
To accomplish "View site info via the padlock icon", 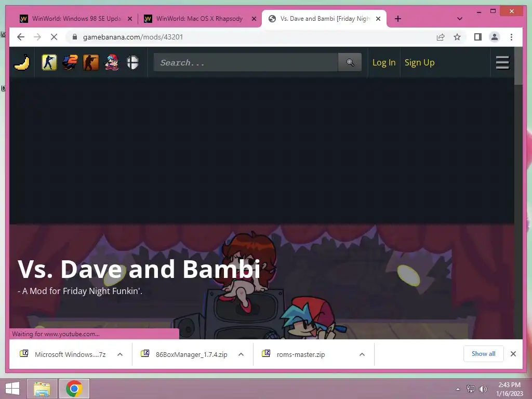I will tap(75, 37).
